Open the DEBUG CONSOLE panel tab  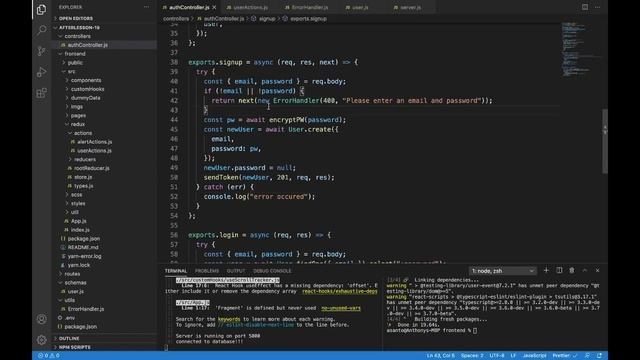point(272,271)
